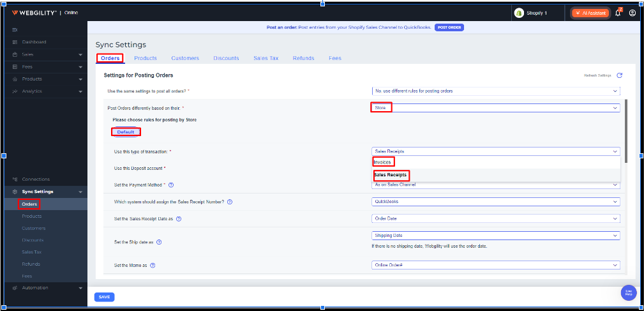The height and width of the screenshot is (311, 644).
Task: Click the settings panel vertical scrollbar
Action: [626, 132]
